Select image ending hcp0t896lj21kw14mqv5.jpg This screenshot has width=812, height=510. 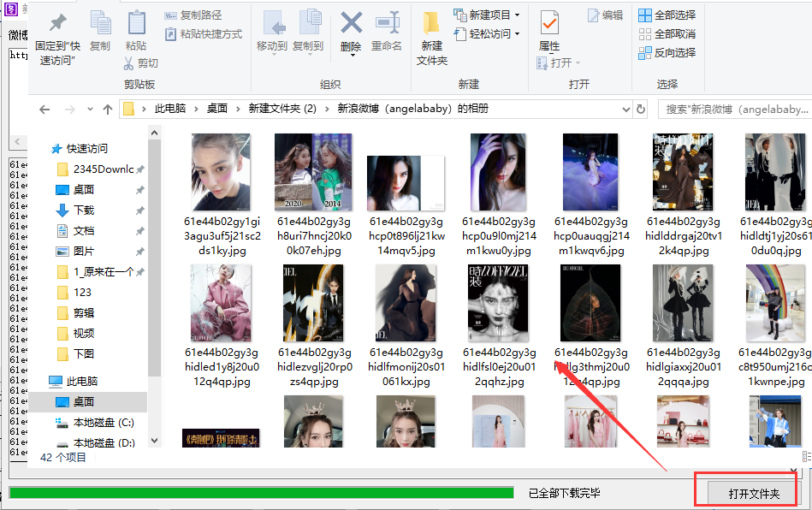406,206
